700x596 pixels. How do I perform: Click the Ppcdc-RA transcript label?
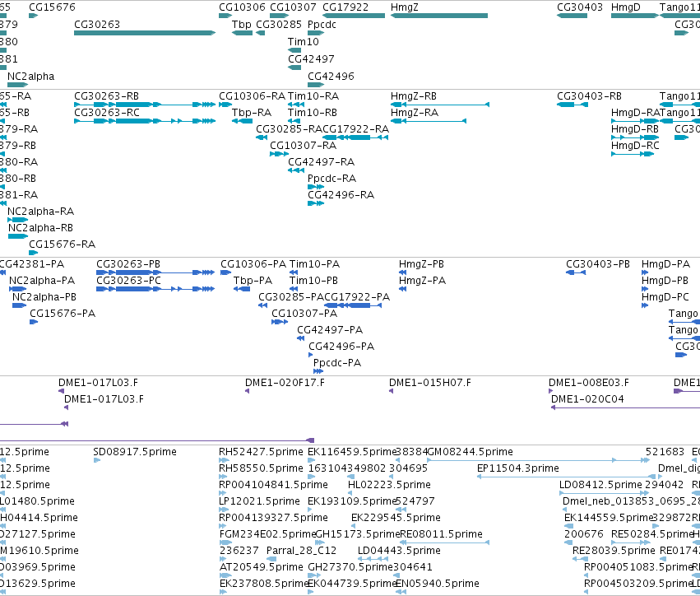click(x=331, y=179)
